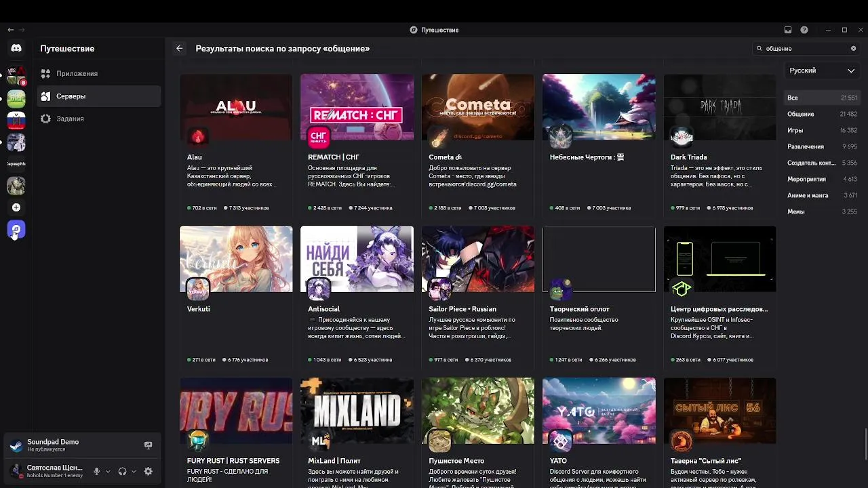Click the REMATCH СНГ pink avatar icon
Screen dimensions: 868x488
coord(319,137)
